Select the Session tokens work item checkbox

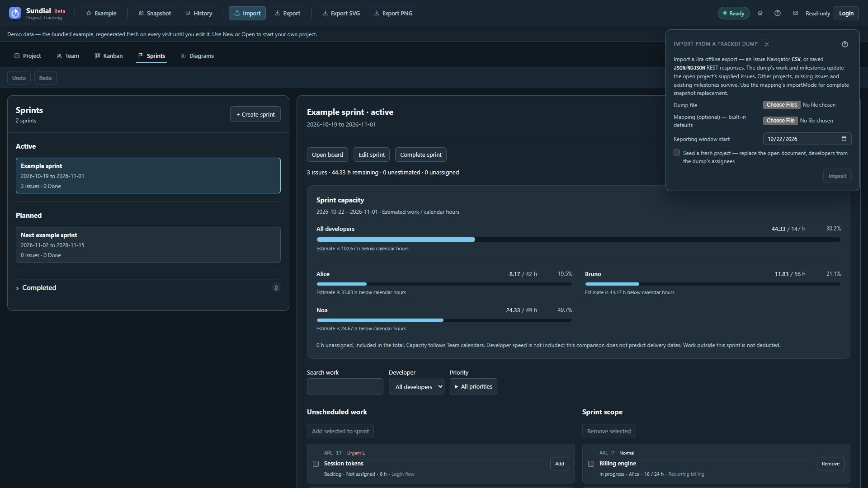316,464
